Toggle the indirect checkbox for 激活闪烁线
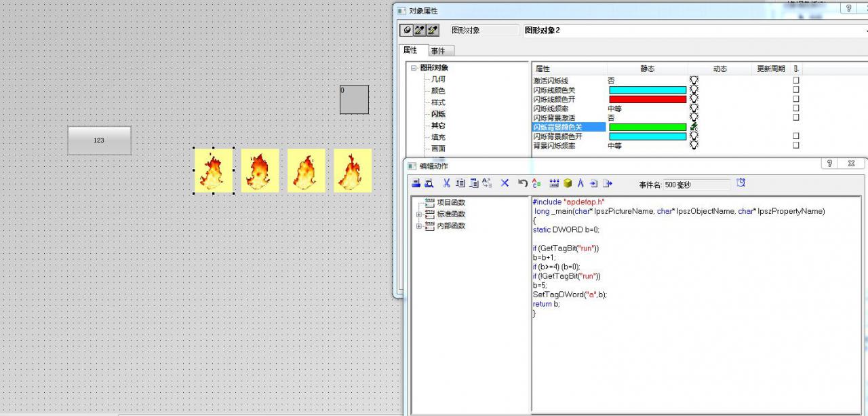 point(796,80)
